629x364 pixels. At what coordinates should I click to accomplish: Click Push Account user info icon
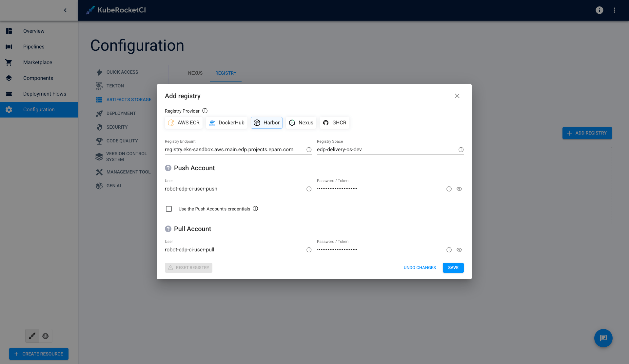pyautogui.click(x=309, y=189)
